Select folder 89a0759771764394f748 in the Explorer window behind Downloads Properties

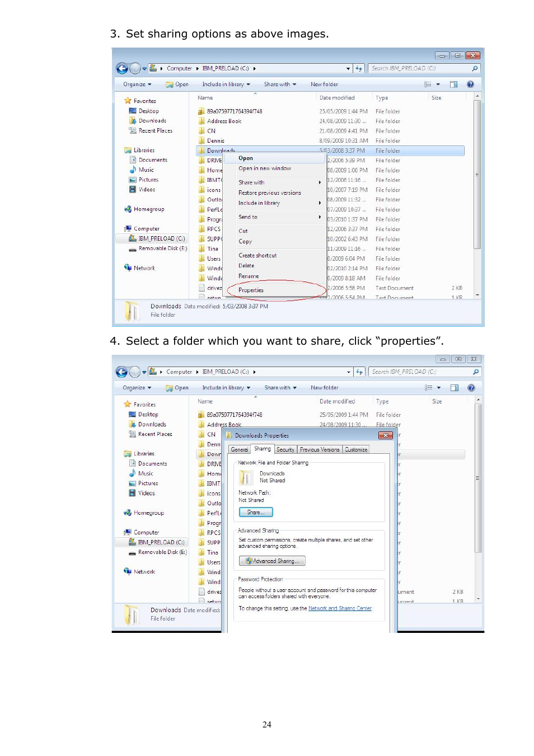(230, 415)
